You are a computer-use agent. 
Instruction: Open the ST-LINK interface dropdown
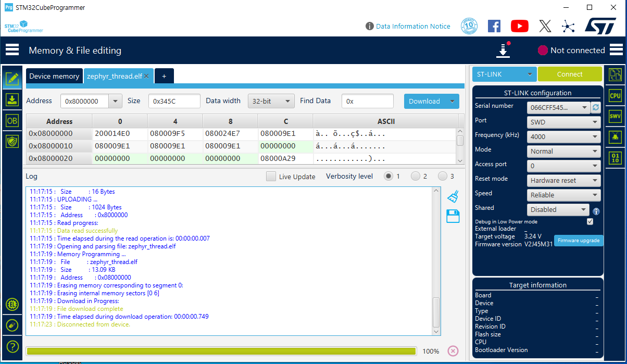504,74
